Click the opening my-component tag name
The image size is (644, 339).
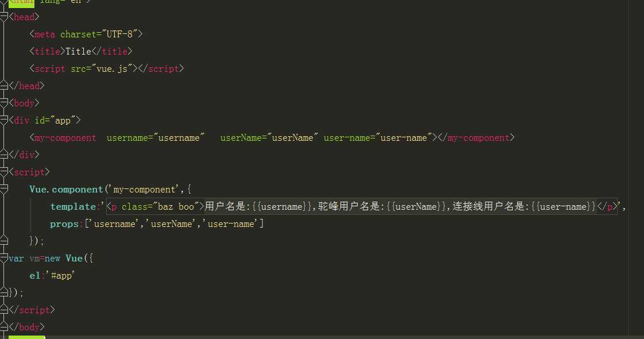(x=65, y=138)
